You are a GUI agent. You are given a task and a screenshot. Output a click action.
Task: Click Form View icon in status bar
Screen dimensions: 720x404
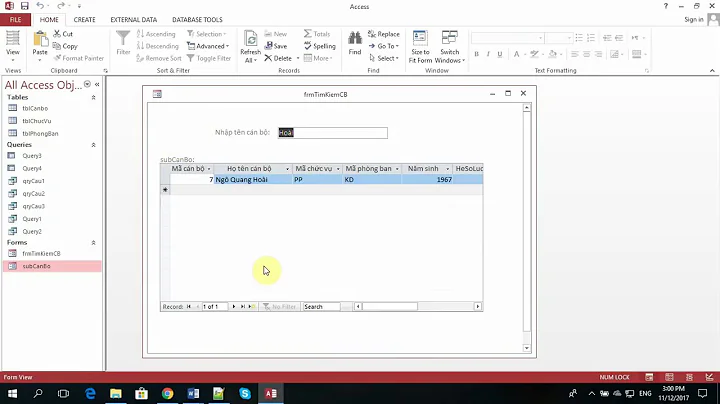click(649, 377)
